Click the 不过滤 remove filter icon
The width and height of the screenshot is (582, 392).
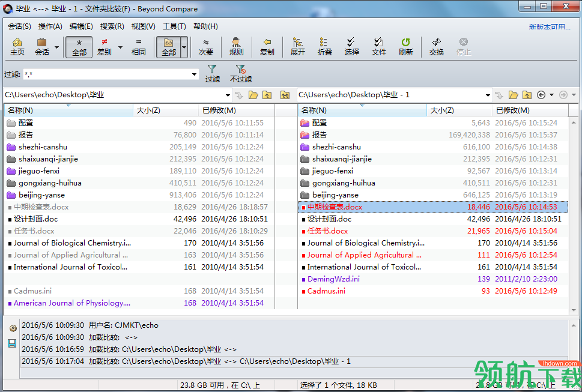[x=240, y=74]
